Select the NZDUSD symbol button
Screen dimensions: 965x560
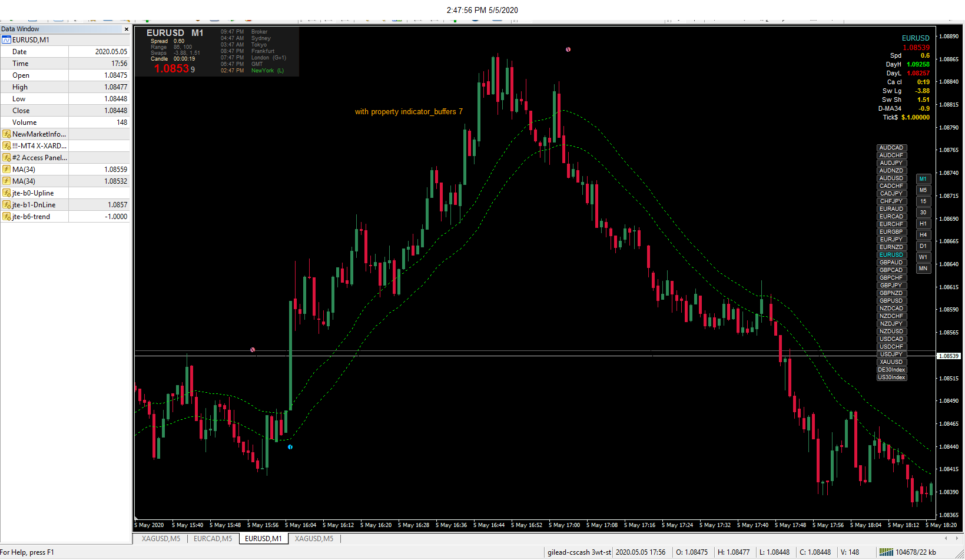click(891, 332)
